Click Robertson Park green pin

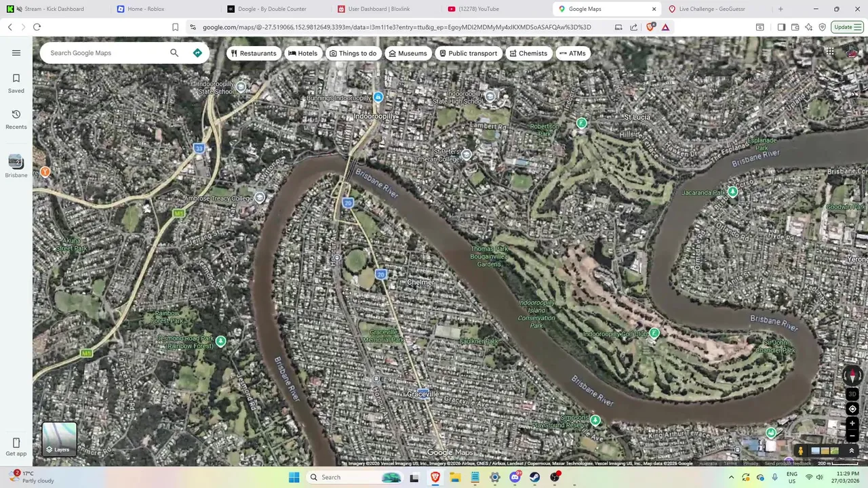(581, 123)
